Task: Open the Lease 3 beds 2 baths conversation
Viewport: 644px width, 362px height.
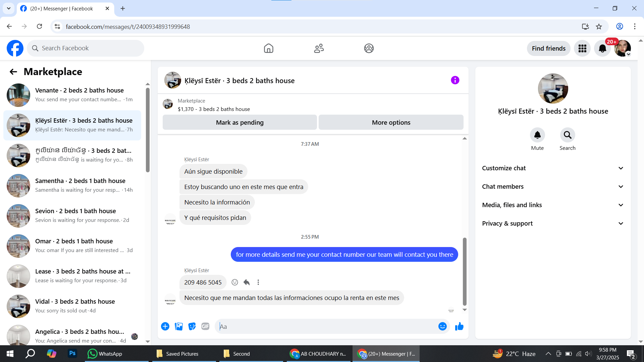Action: [x=72, y=276]
